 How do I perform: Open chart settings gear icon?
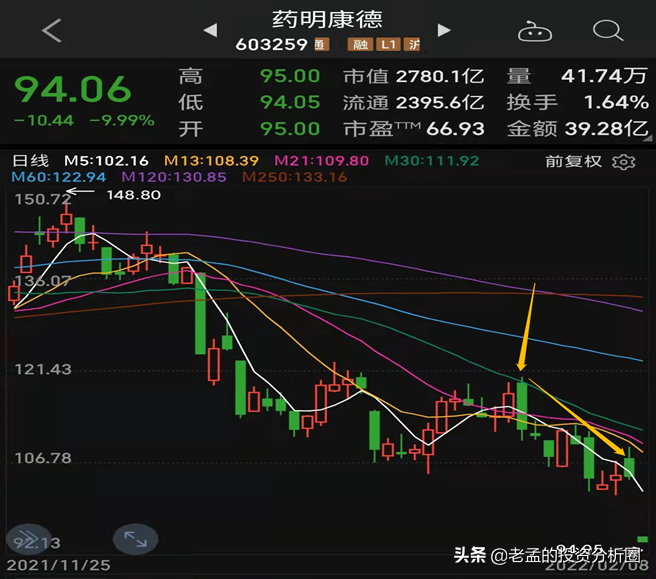(623, 161)
